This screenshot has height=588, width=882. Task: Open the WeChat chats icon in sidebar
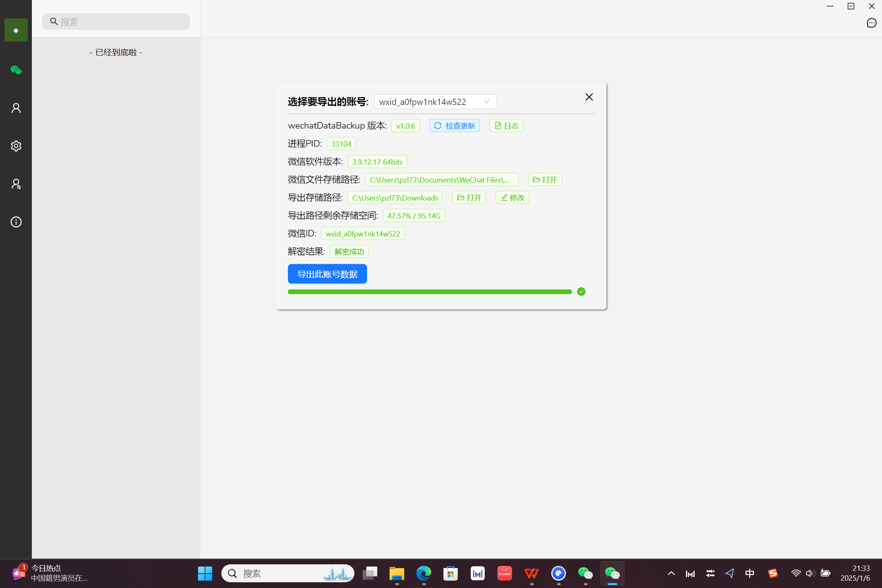coord(16,70)
